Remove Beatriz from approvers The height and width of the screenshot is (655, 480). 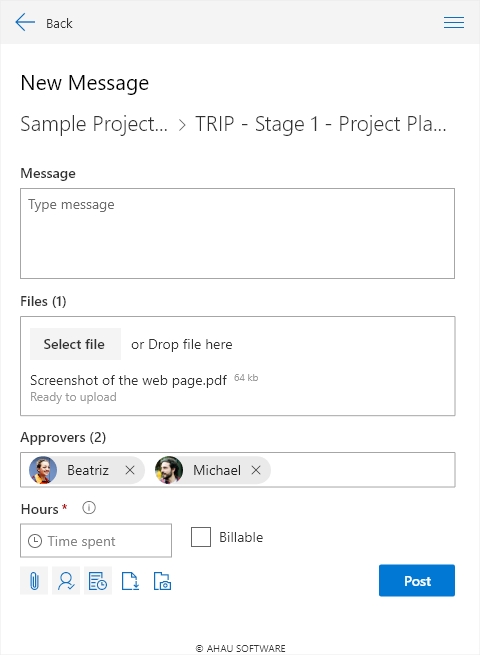[x=130, y=470]
